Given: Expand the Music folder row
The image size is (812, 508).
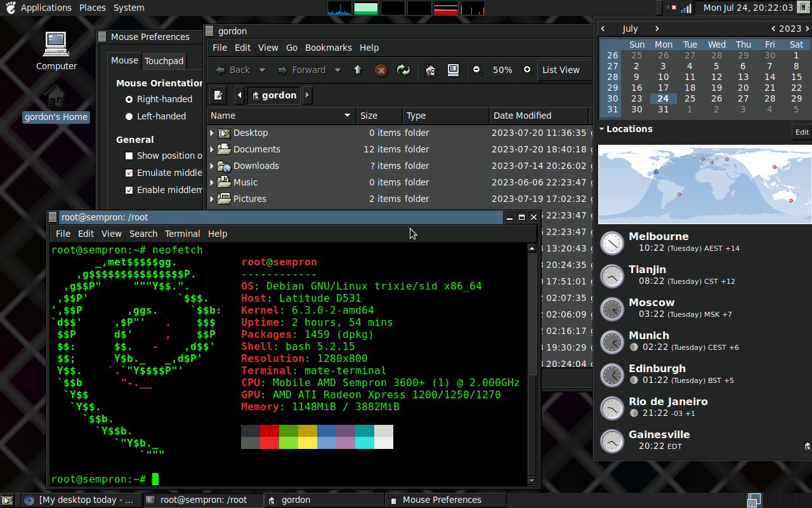Looking at the screenshot, I should [213, 182].
